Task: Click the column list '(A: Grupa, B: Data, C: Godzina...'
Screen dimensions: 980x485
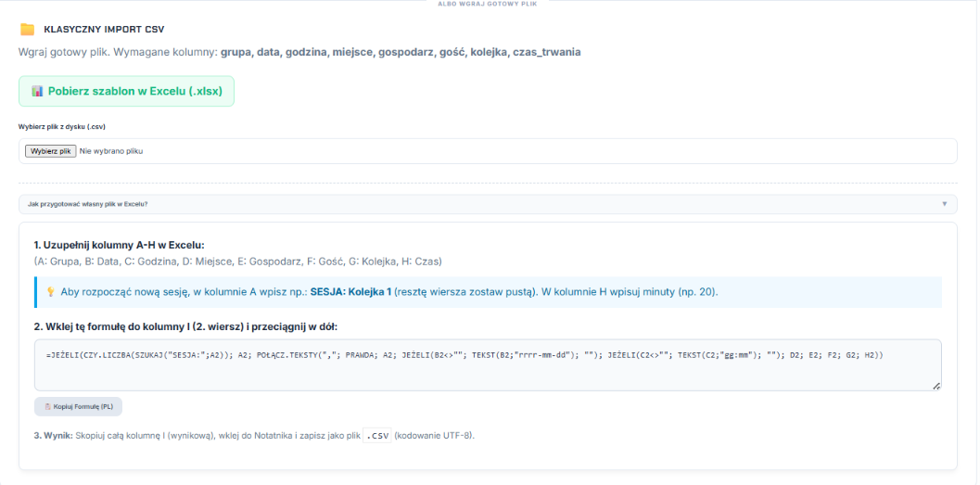Action: [238, 262]
